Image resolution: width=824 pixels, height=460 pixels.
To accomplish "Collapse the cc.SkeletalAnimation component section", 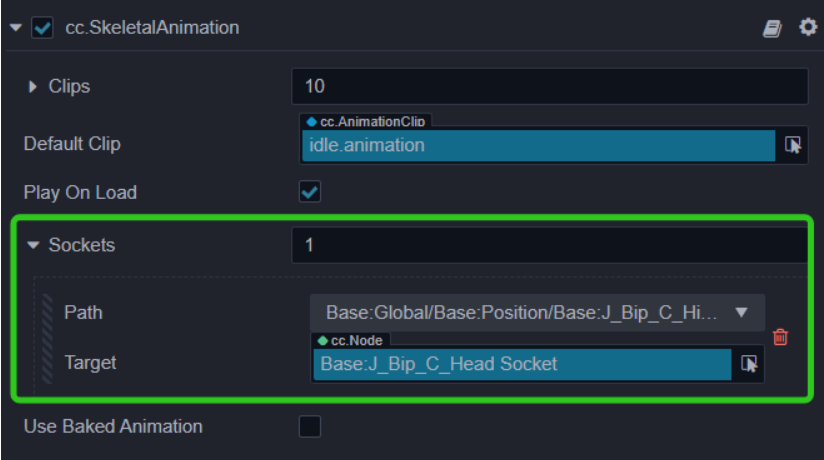I will pyautogui.click(x=15, y=28).
